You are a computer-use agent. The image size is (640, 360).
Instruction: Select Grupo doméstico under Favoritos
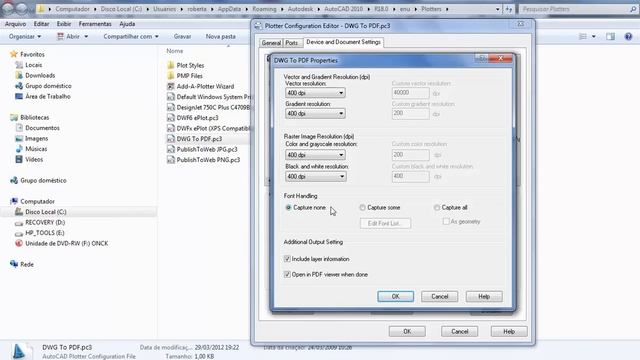[48, 86]
